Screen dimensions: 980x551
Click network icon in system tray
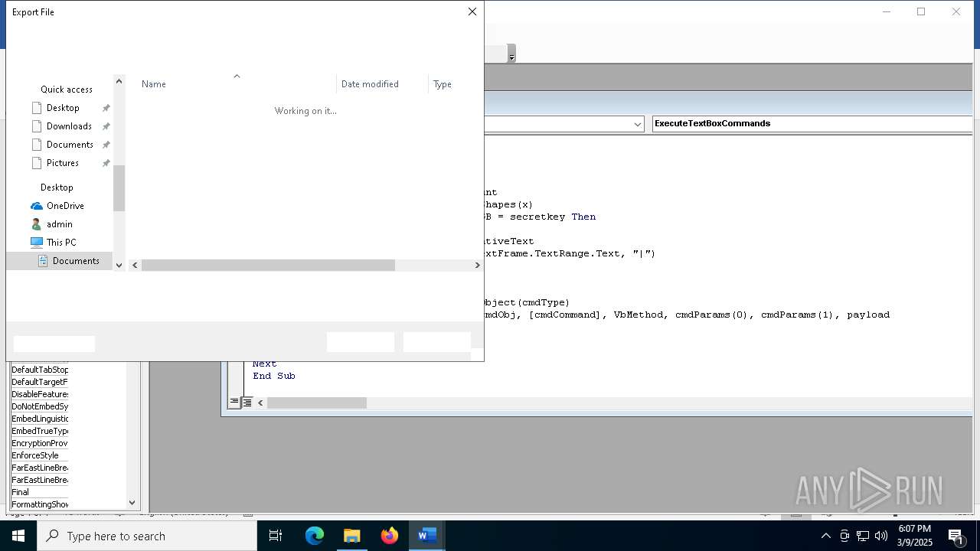(x=863, y=536)
